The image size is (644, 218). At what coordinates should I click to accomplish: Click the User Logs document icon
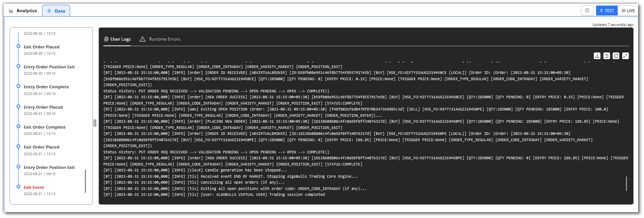(x=106, y=39)
